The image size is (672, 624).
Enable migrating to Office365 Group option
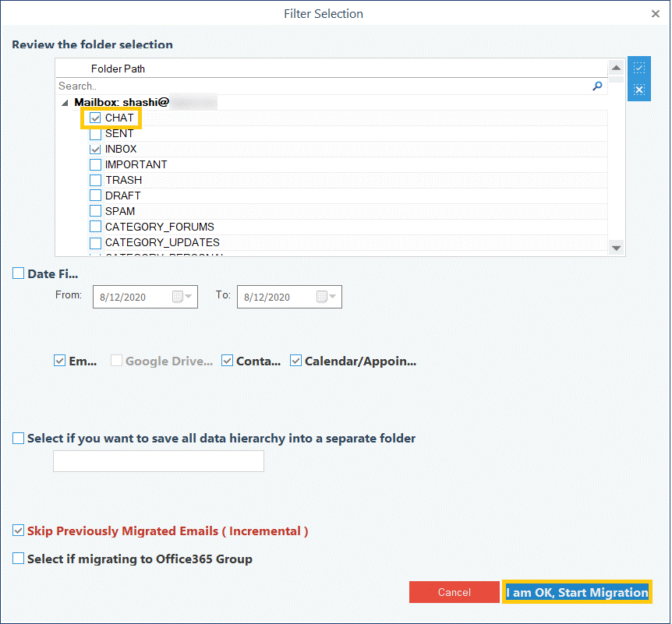18,559
